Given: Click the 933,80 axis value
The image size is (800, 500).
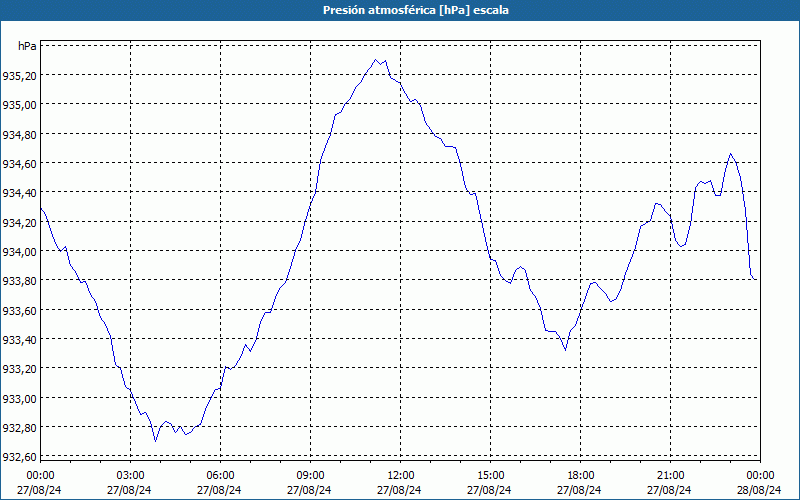Looking at the screenshot, I should [20, 281].
